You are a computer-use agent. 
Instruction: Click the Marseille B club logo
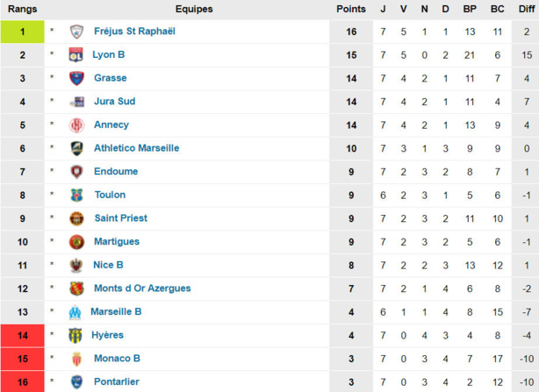[75, 311]
